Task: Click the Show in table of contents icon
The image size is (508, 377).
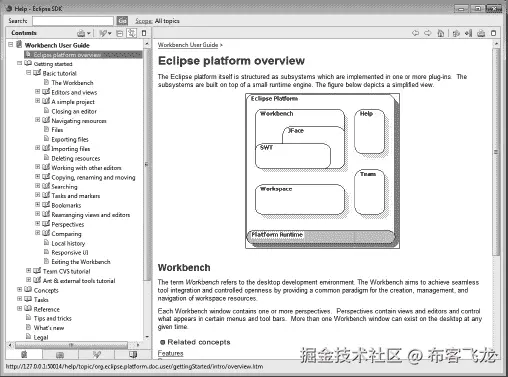Action: tap(456, 33)
